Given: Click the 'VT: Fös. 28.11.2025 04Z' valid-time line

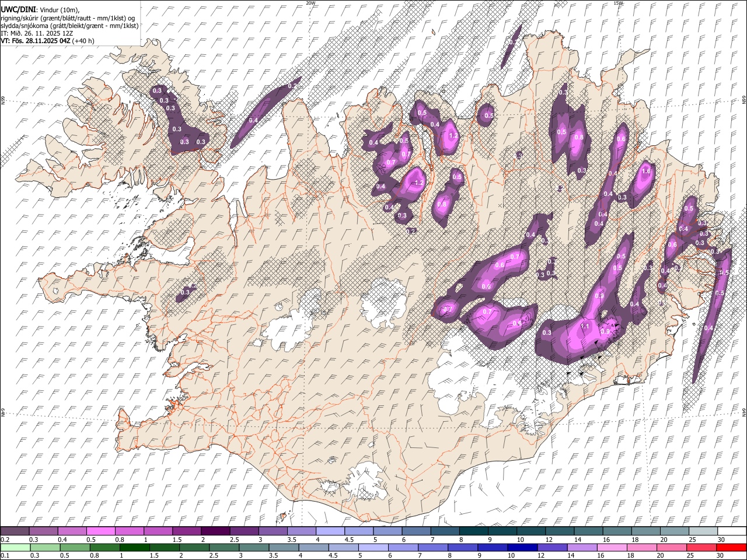Looking at the screenshot, I should tap(47, 41).
